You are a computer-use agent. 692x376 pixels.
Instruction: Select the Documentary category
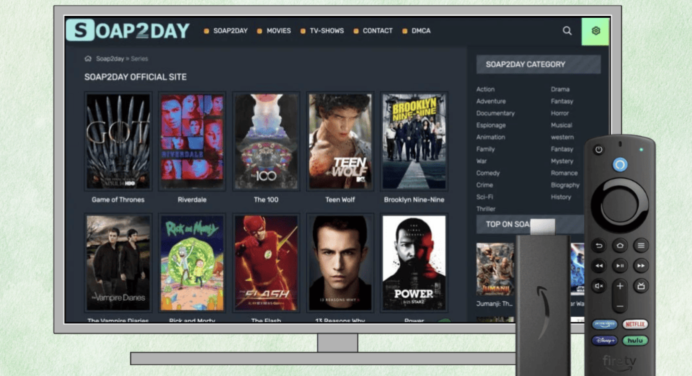pos(495,113)
